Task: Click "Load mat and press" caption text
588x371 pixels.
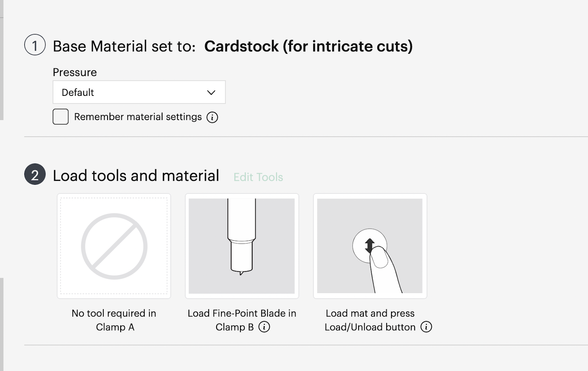Action: click(x=370, y=313)
